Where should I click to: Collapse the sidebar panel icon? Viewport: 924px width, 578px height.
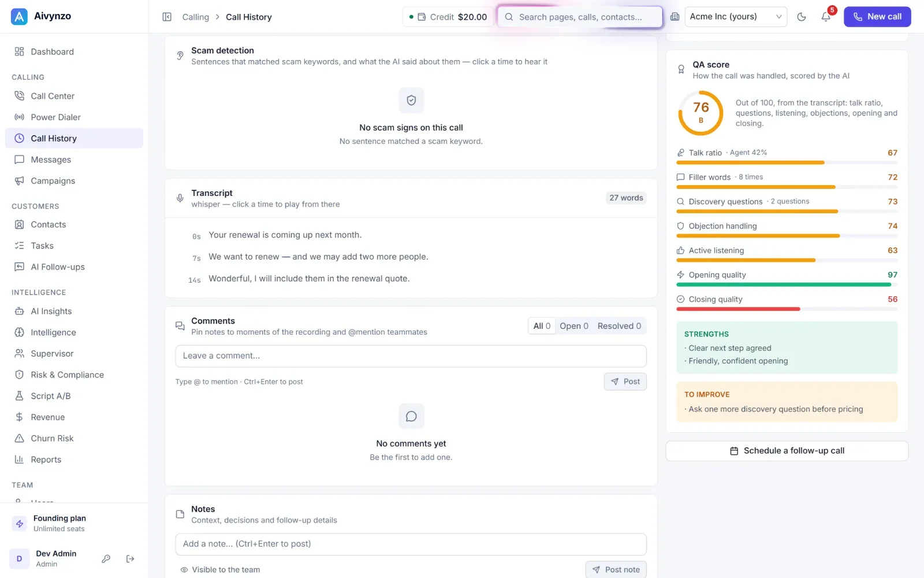[167, 17]
